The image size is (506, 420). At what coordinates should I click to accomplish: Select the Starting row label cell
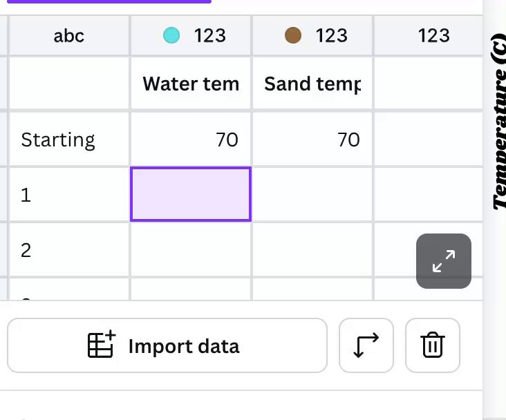click(x=69, y=140)
